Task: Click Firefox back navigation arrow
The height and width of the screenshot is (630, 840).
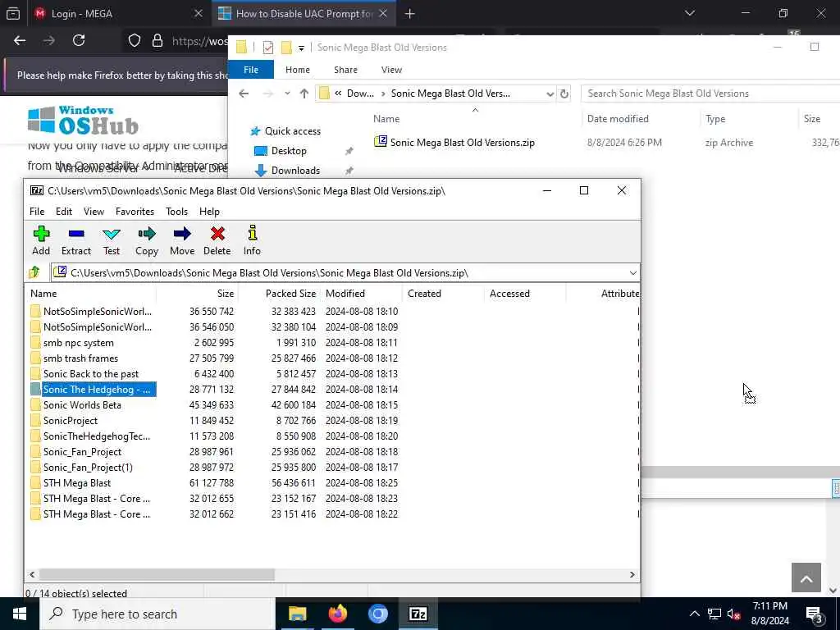Action: click(x=20, y=40)
